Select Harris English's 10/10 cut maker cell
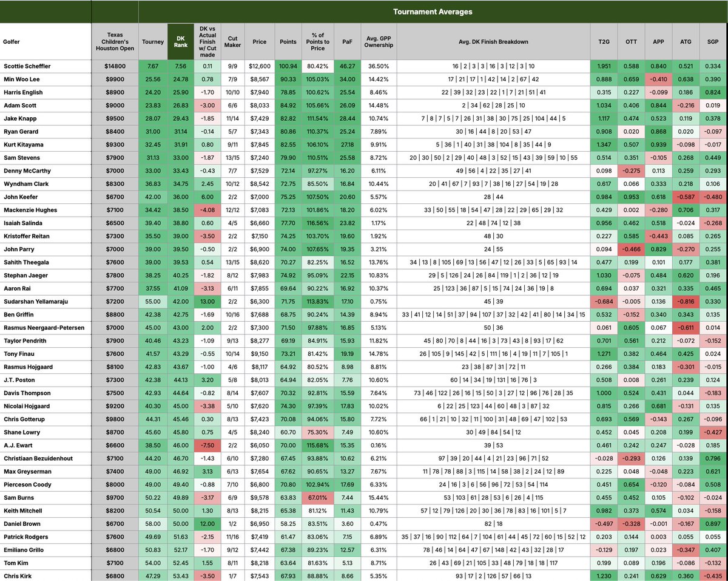728x581 pixels. click(x=232, y=92)
